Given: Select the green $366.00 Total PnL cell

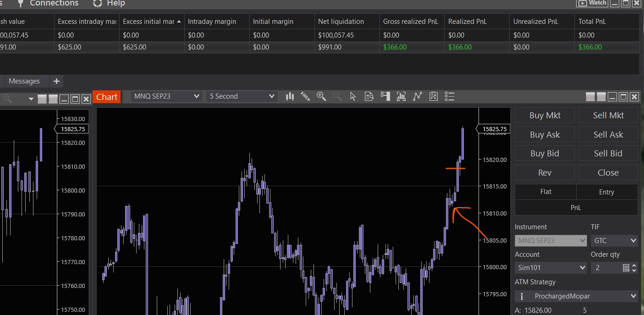Looking at the screenshot, I should pyautogui.click(x=607, y=47).
